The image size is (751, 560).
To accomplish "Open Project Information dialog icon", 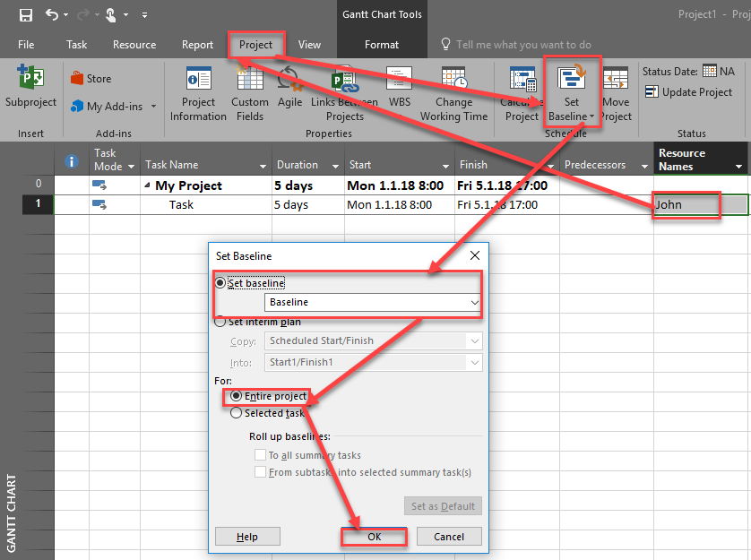I will pos(198,81).
